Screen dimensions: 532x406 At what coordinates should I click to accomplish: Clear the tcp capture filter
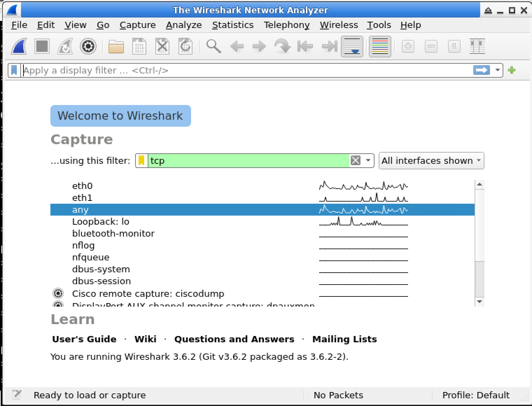[x=355, y=161]
